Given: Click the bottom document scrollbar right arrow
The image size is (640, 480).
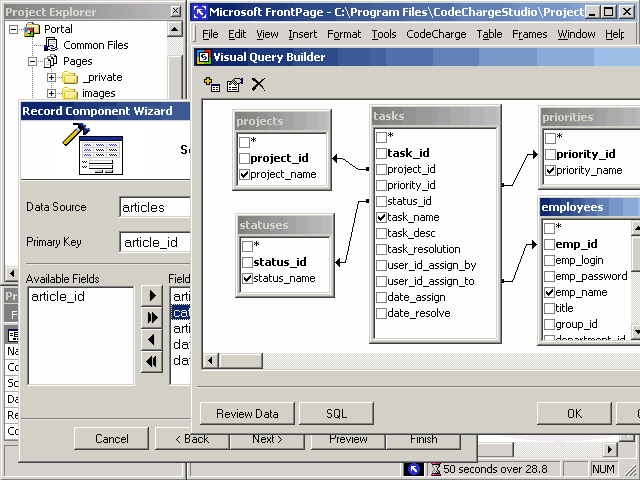Looking at the screenshot, I should pos(609,449).
